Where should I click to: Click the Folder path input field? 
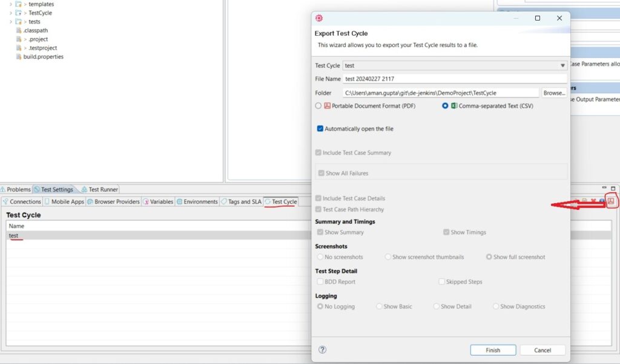coord(441,93)
